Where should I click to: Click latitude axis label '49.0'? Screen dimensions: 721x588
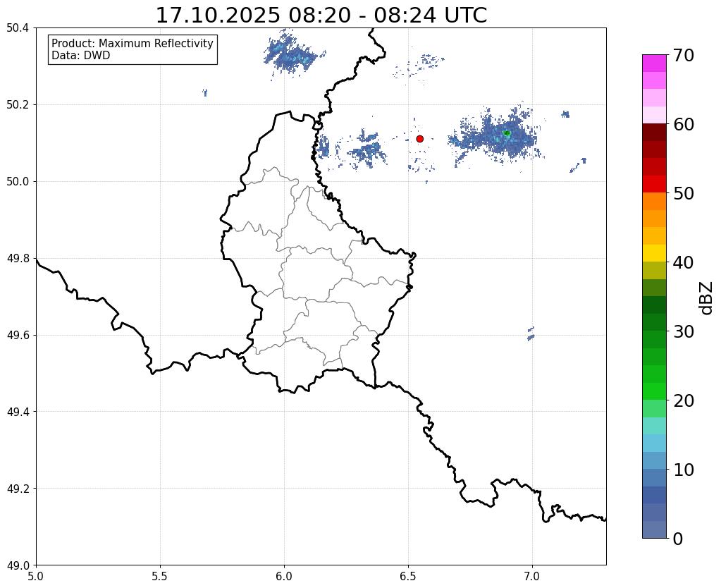pos(18,565)
